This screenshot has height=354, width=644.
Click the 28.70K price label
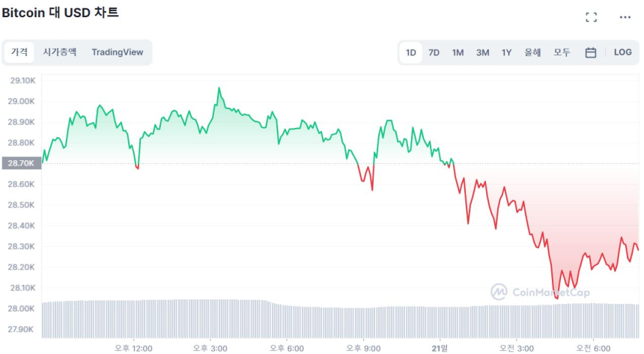pos(20,163)
